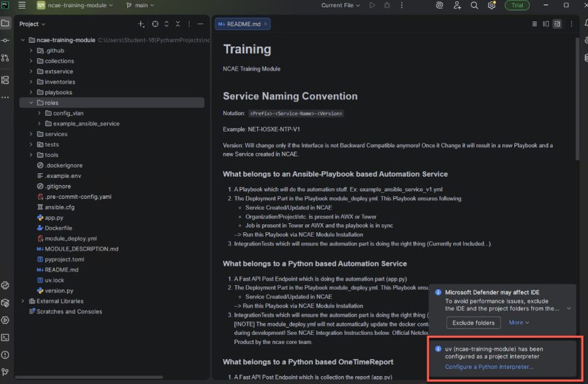Hide the Project panel
The width and height of the screenshot is (588, 384).
(x=201, y=24)
